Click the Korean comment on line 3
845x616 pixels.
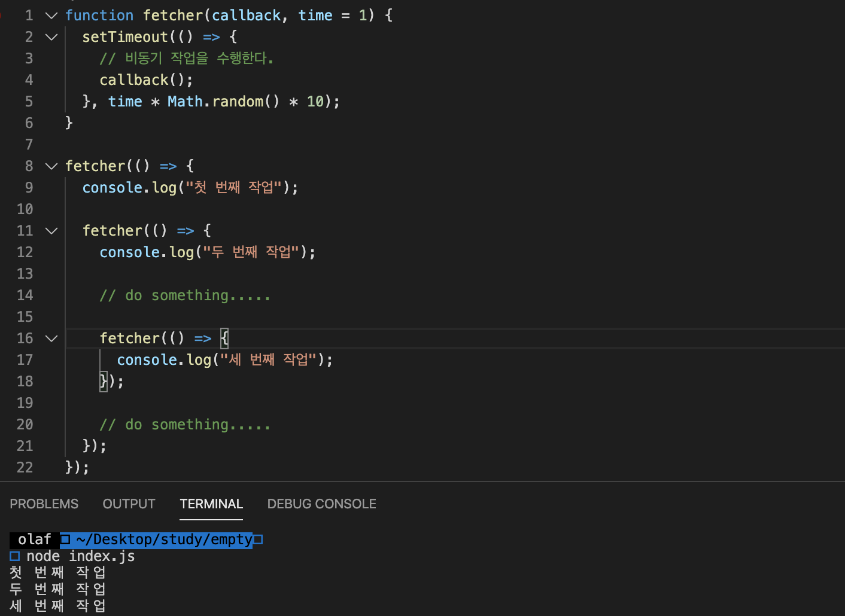click(187, 59)
